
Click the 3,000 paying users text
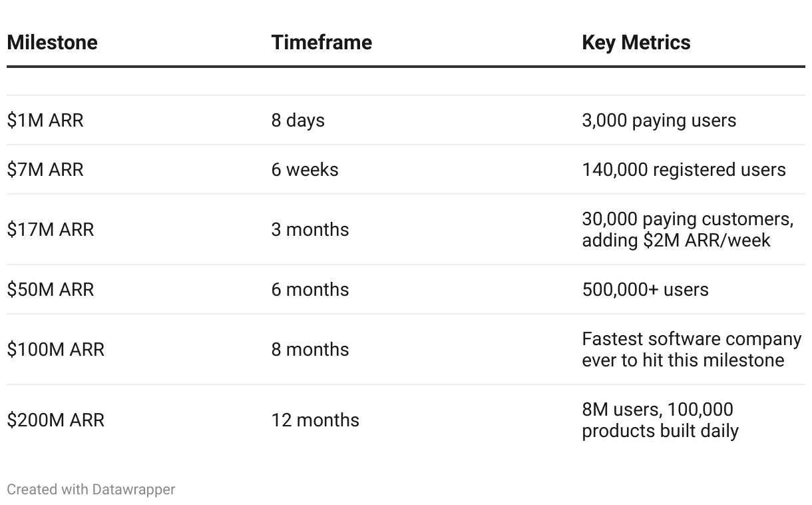coord(659,121)
